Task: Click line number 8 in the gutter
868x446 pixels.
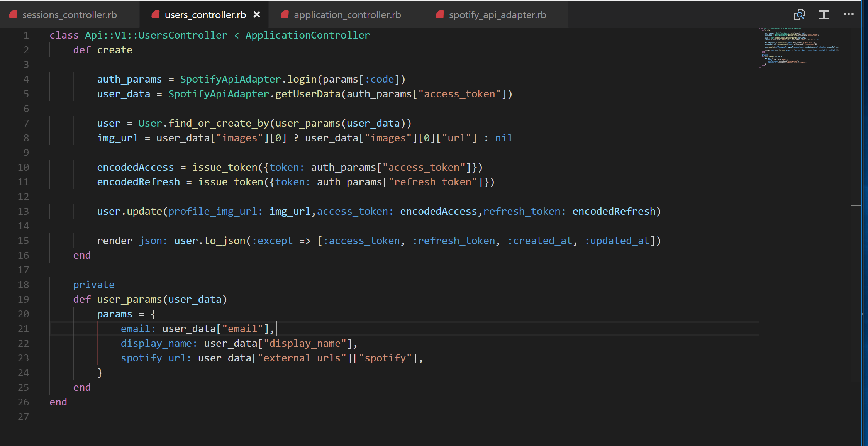Action: click(x=26, y=138)
